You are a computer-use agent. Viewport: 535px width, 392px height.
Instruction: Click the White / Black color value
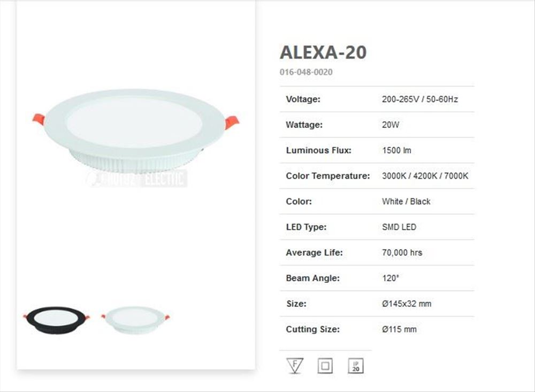406,202
